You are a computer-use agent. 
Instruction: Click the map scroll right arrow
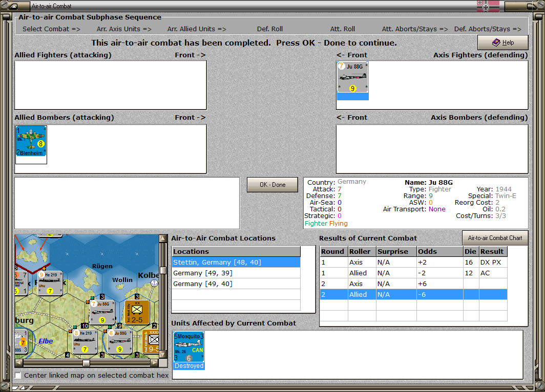tap(154, 363)
